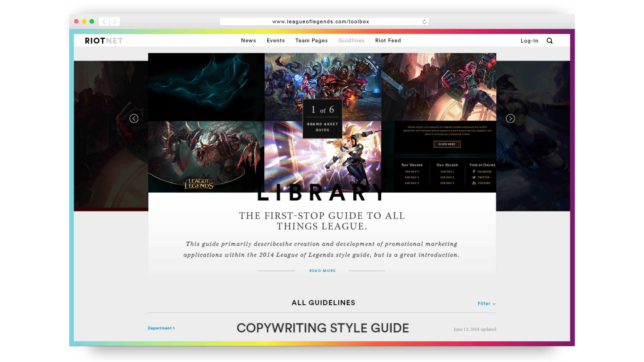
Task: Open Riot Feed from the navigation
Action: [388, 40]
